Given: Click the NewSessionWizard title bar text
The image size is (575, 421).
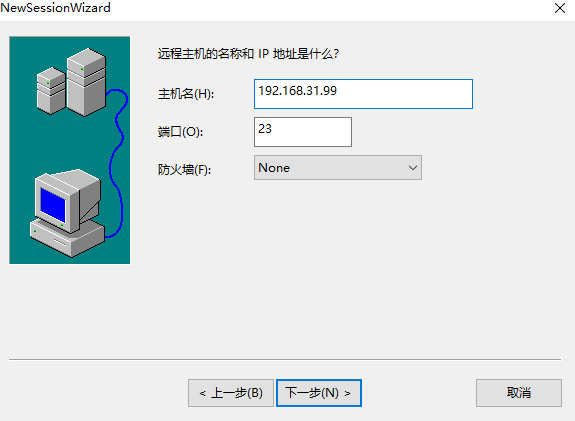Looking at the screenshot, I should (x=55, y=8).
